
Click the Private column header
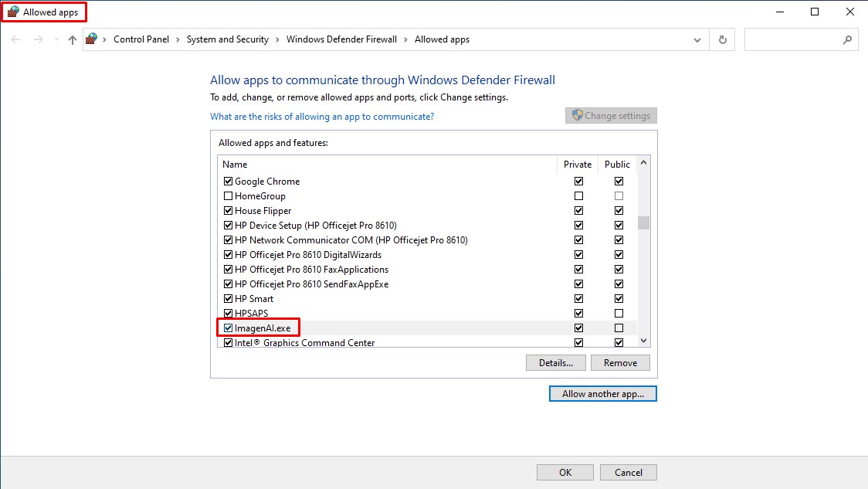click(x=578, y=165)
